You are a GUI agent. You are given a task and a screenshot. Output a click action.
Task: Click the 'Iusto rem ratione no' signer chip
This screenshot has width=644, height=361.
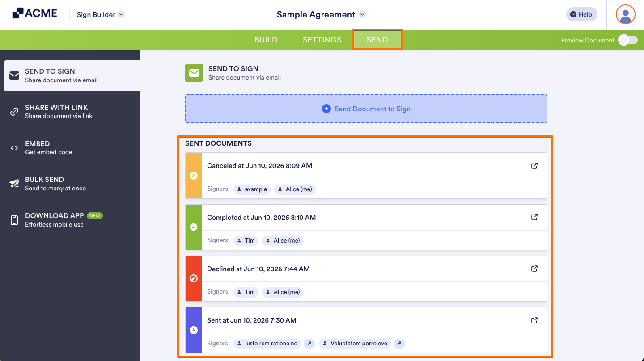(x=267, y=344)
